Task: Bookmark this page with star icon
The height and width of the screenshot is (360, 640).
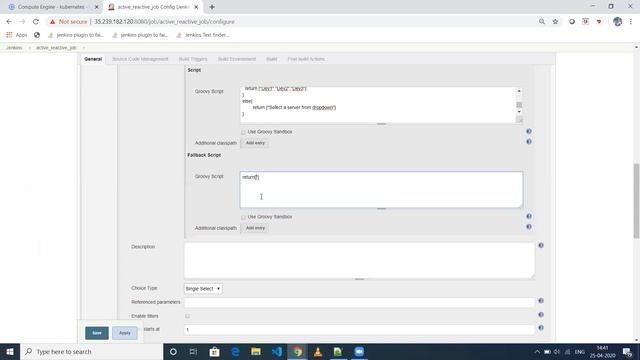Action: (x=555, y=22)
